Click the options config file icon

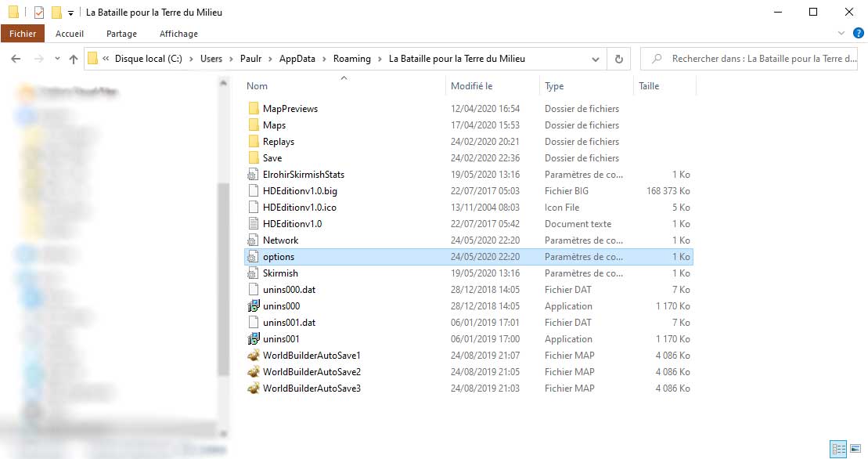(x=253, y=257)
